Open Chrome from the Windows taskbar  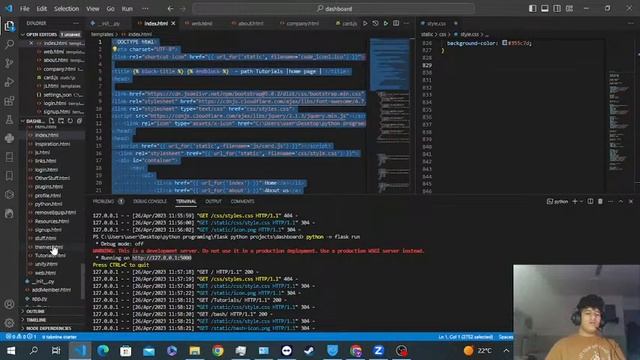pyautogui.click(x=218, y=351)
